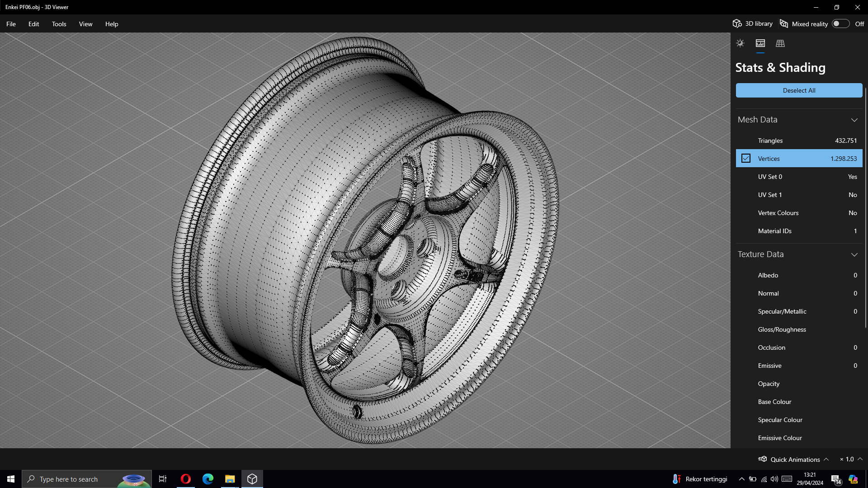Open the 3D library
The width and height of the screenshot is (868, 488).
pyautogui.click(x=753, y=24)
